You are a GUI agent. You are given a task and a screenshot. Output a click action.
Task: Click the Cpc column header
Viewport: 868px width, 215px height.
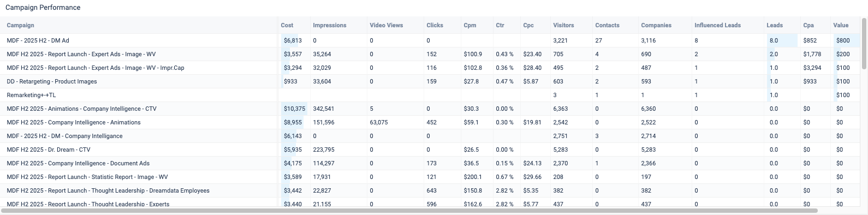coord(528,25)
